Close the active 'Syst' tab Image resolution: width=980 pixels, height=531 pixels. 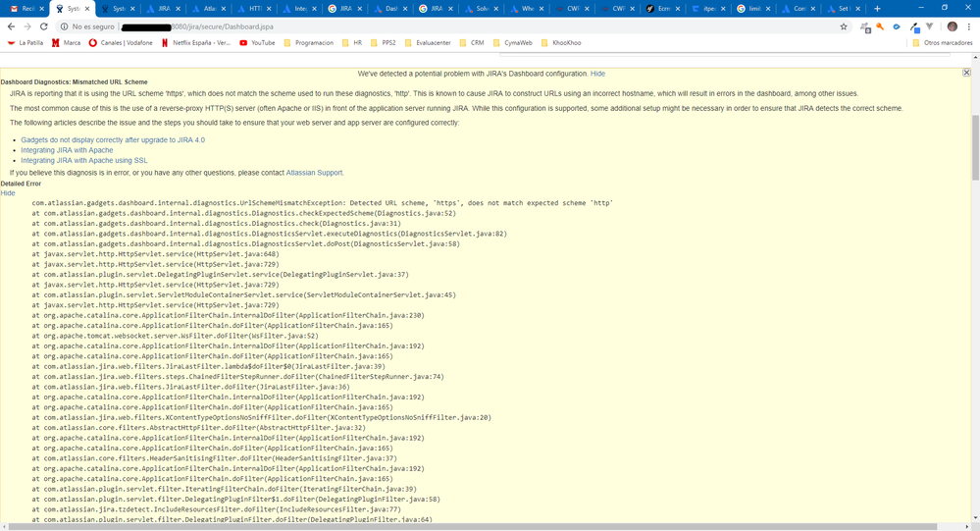coord(87,9)
